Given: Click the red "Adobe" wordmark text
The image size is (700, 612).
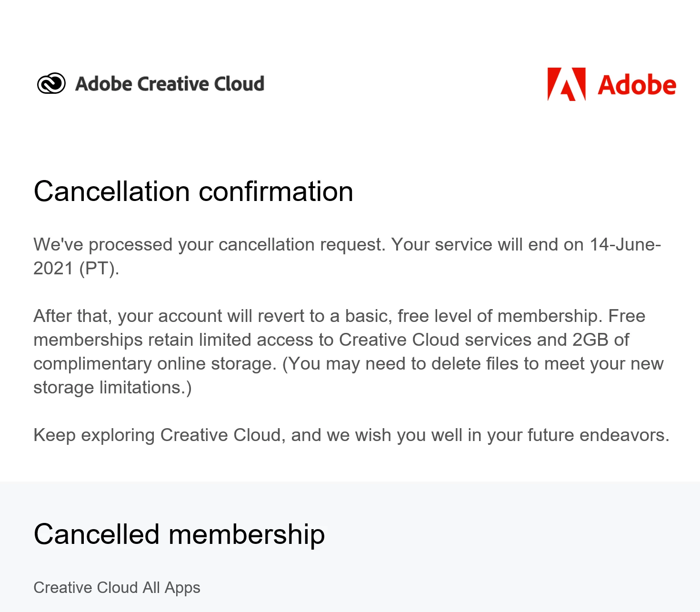Looking at the screenshot, I should pos(637,85).
